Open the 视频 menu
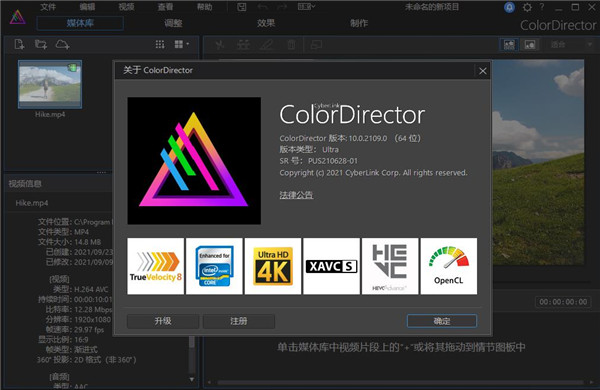Screen dimensions: 600x390 coord(126,7)
